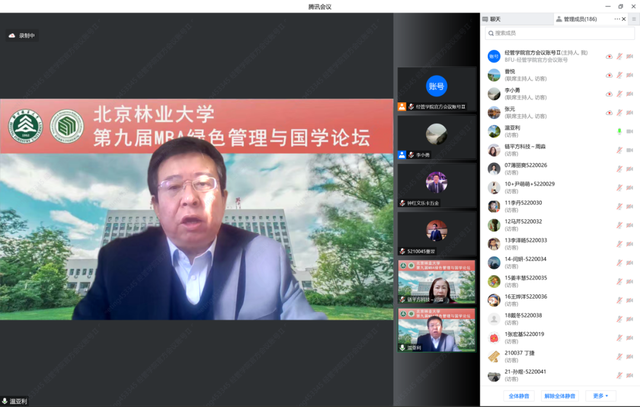Select 温亚利 thumbnail tile in gallery strip
The height and width of the screenshot is (407, 640).
coord(437,330)
